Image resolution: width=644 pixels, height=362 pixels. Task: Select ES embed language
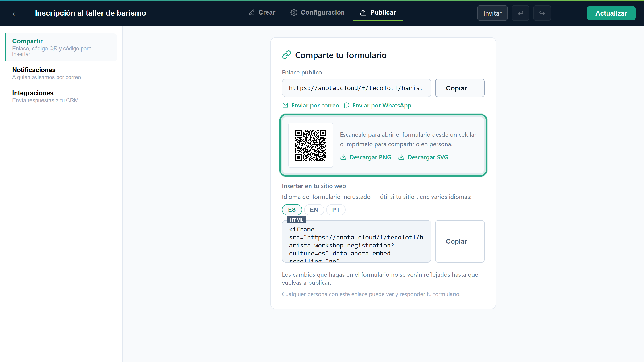[x=292, y=210]
